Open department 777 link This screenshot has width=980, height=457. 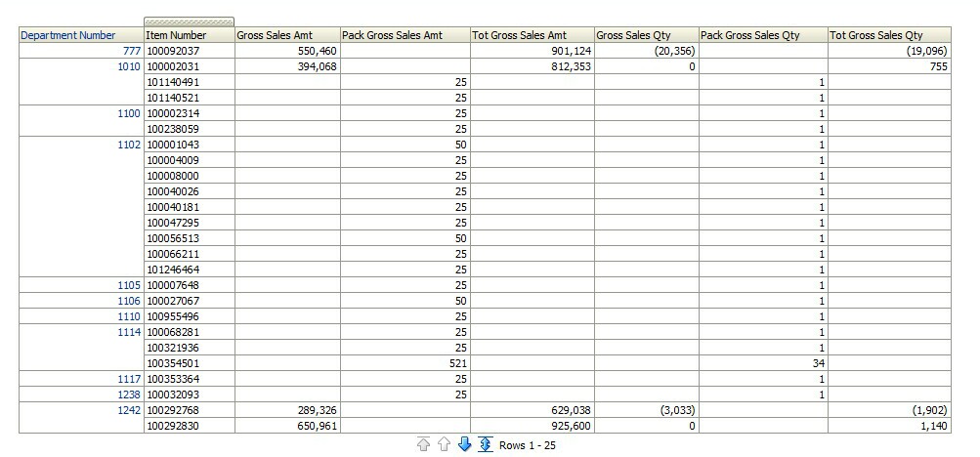[132, 51]
